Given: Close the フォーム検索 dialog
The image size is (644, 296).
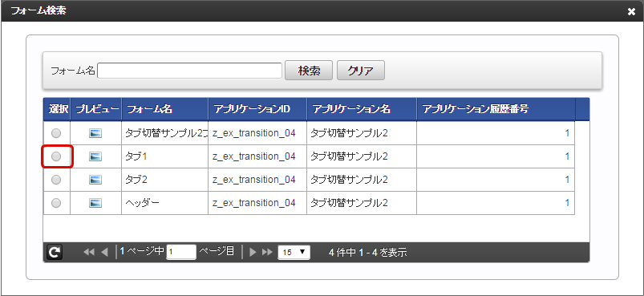Looking at the screenshot, I should point(631,12).
